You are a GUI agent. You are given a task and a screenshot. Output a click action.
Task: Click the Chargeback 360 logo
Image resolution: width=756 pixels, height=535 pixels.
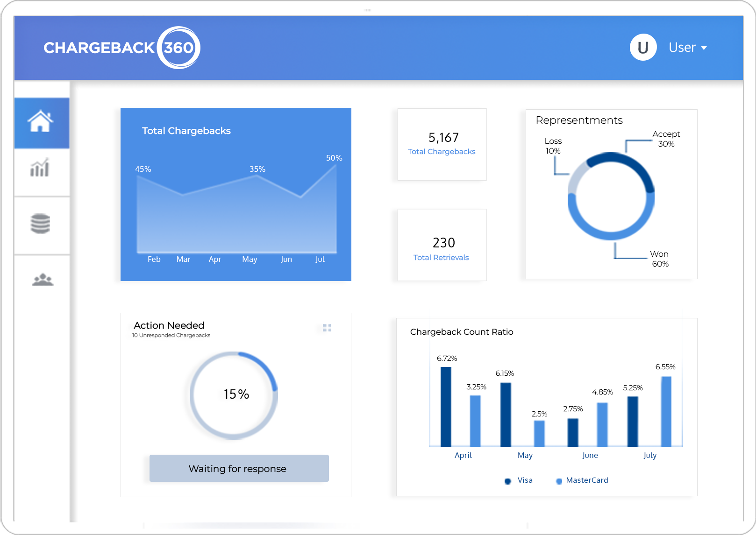coord(122,48)
